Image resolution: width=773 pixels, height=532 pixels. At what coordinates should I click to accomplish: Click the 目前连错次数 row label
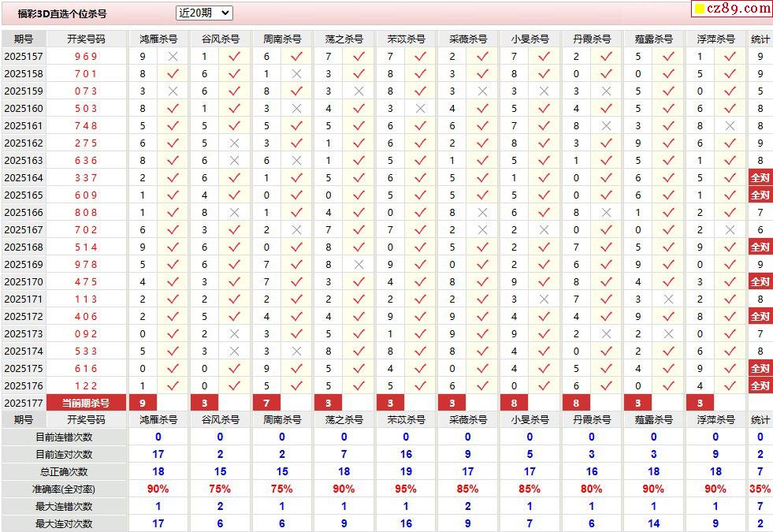(64, 437)
